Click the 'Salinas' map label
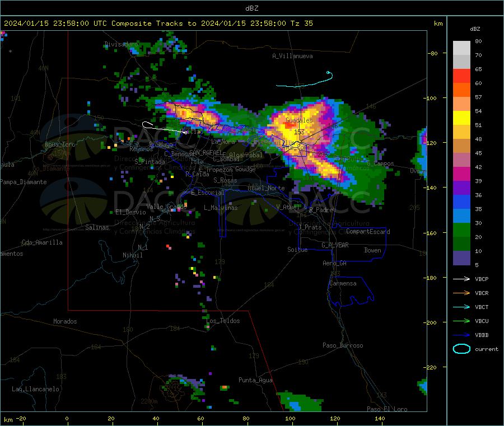Screen dimensions: 504x426 [x=97, y=227]
